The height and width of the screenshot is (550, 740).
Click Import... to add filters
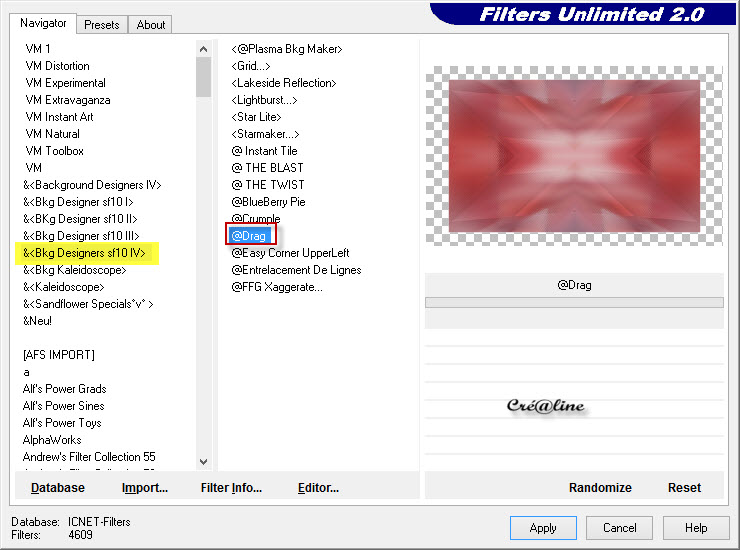point(145,488)
